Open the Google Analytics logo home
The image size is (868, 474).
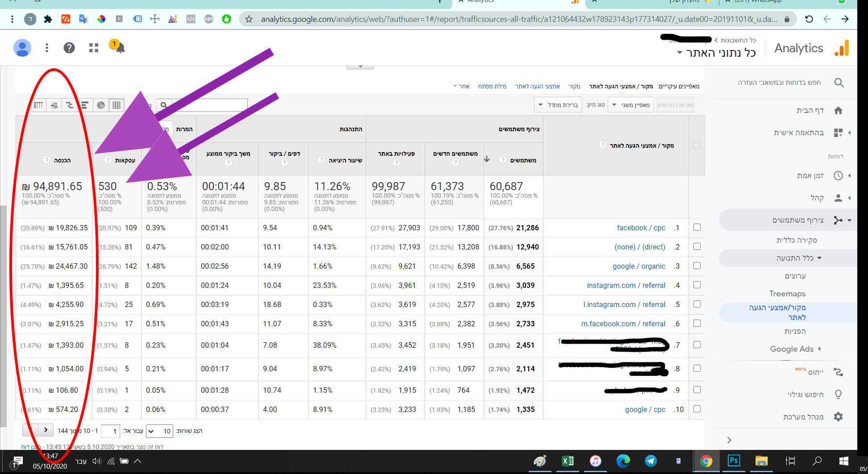pos(842,48)
